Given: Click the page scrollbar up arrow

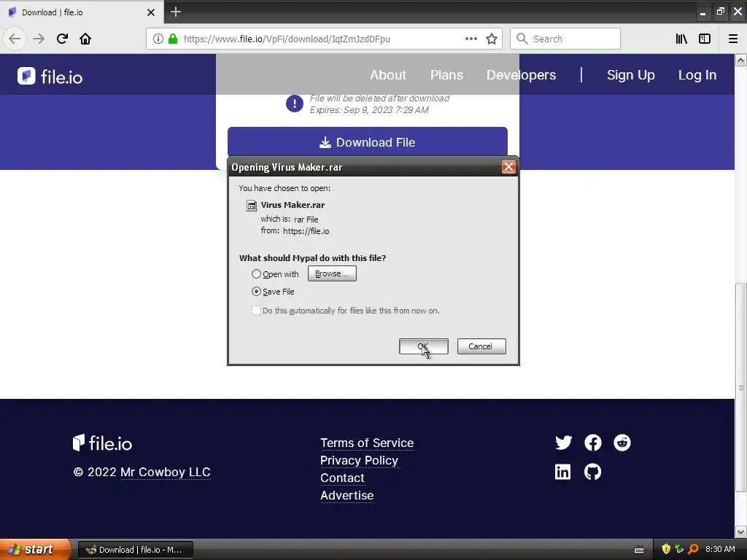Looking at the screenshot, I should tap(740, 61).
